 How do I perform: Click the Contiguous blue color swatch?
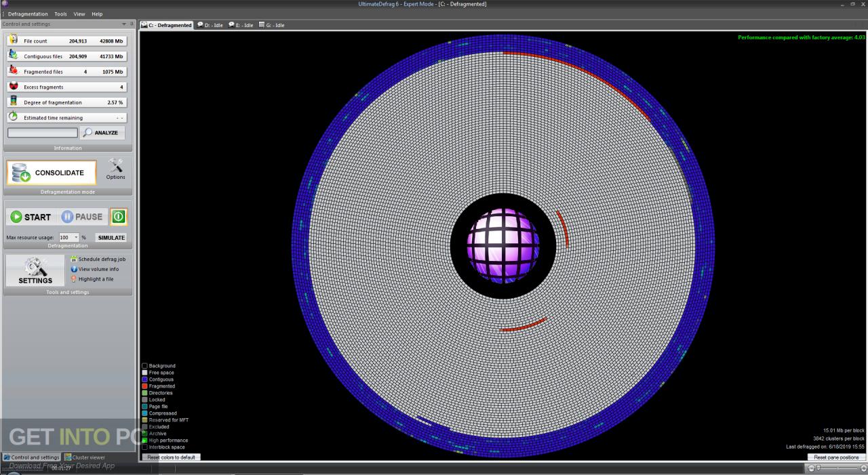[x=144, y=379]
